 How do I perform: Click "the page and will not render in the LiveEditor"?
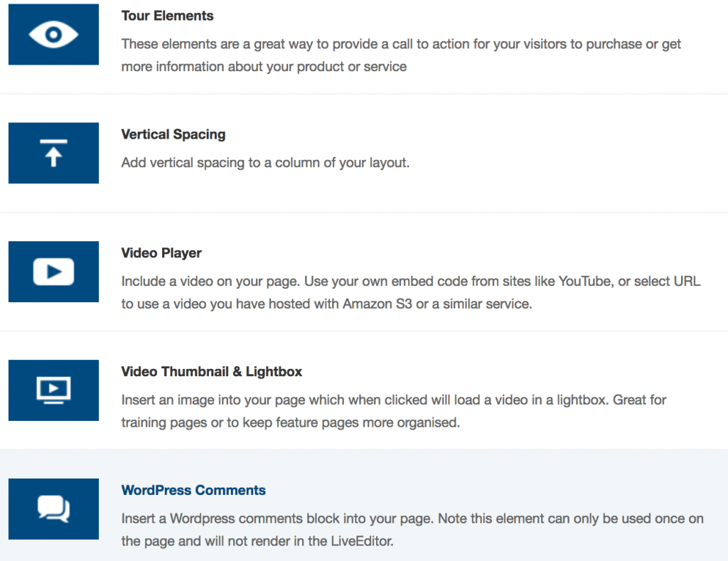tap(257, 542)
